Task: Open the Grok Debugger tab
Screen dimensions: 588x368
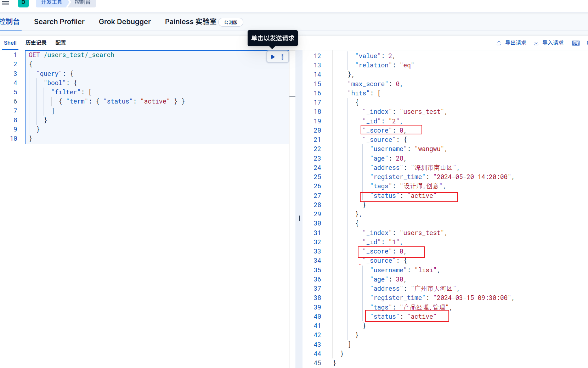Action: tap(125, 22)
